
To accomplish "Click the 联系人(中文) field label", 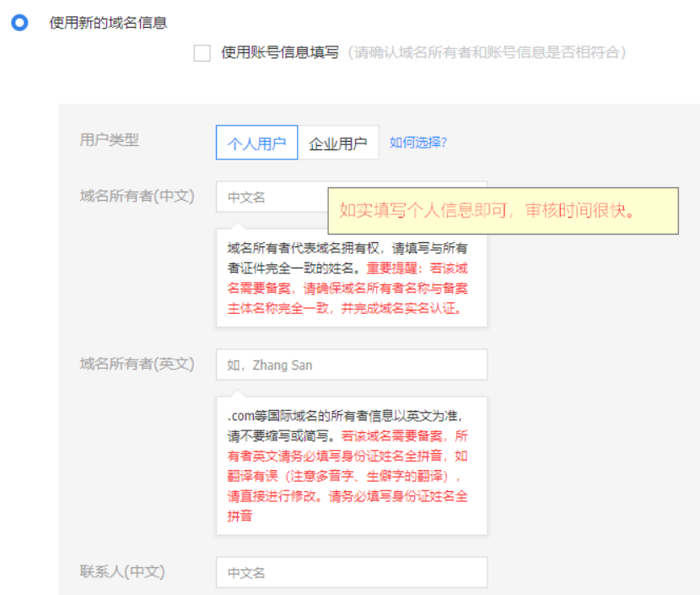I will (x=121, y=571).
